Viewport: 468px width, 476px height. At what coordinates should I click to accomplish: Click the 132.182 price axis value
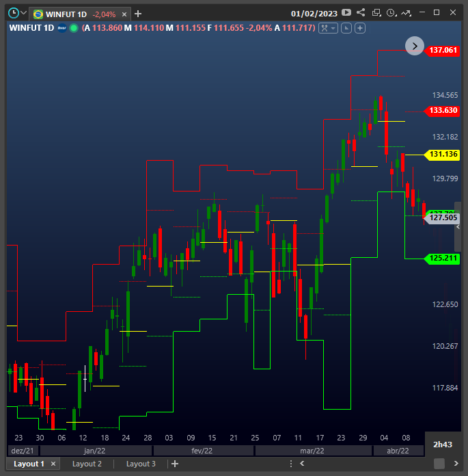pos(445,137)
